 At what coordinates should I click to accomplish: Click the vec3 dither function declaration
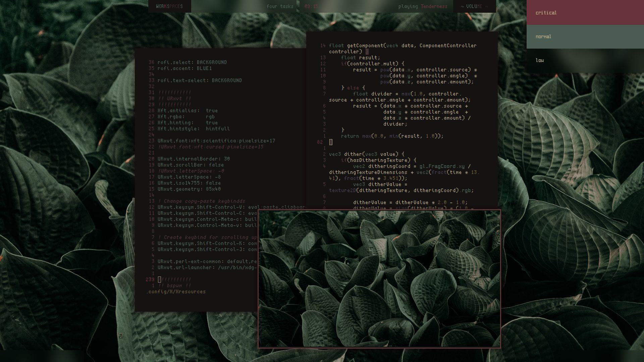point(366,154)
